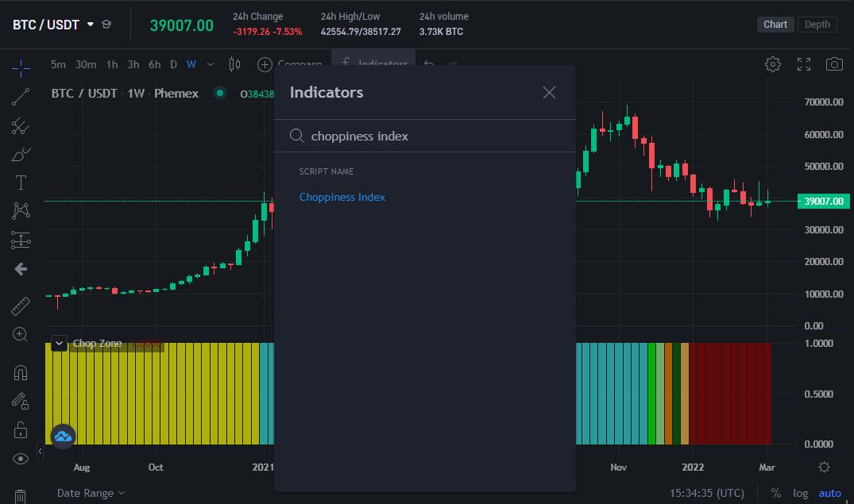Select the Trend Line drawing tool
854x504 pixels.
coord(20,97)
